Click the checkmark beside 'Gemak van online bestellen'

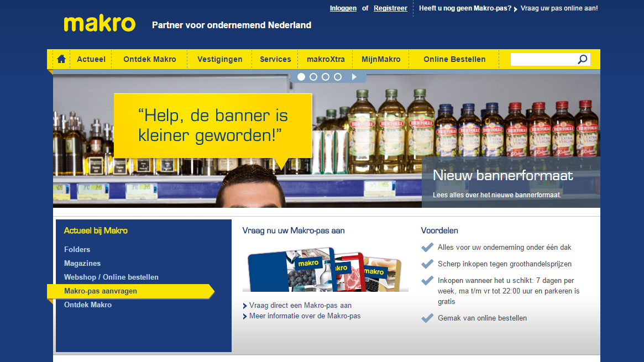pyautogui.click(x=427, y=318)
